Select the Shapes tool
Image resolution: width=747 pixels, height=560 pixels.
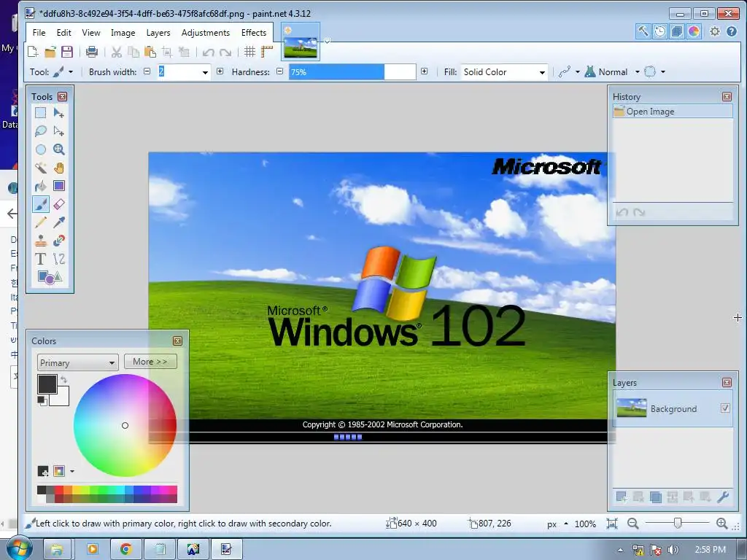pos(50,277)
